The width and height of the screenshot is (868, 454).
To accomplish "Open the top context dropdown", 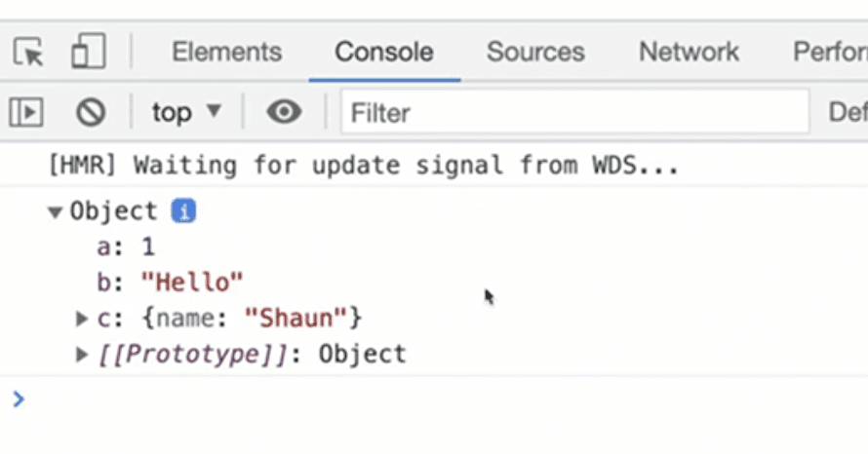I will click(186, 112).
